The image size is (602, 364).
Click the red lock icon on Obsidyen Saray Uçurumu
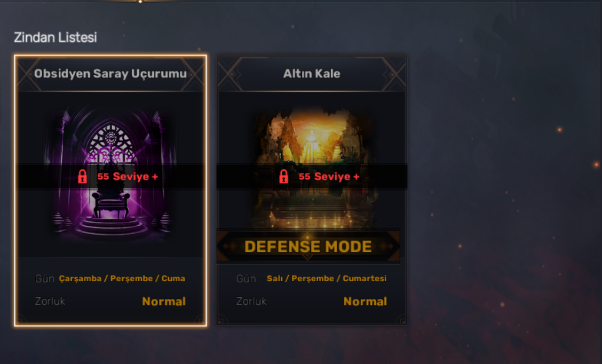pyautogui.click(x=82, y=177)
